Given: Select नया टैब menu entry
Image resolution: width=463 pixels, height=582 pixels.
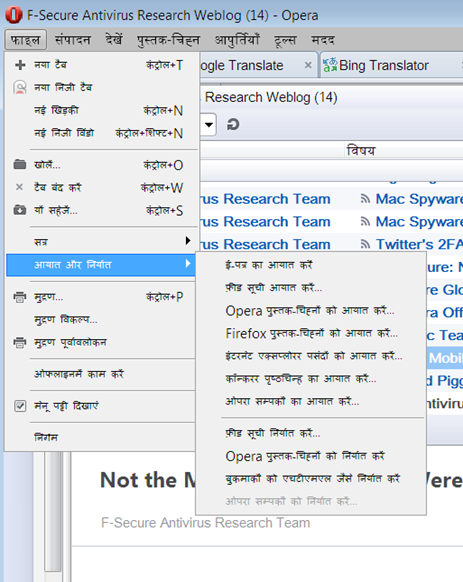Looking at the screenshot, I should 101,65.
